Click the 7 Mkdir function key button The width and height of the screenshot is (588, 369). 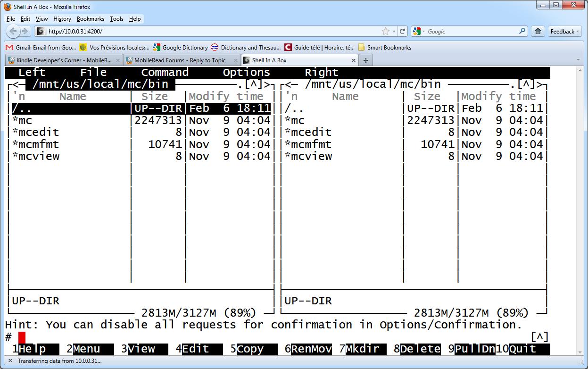tap(363, 349)
